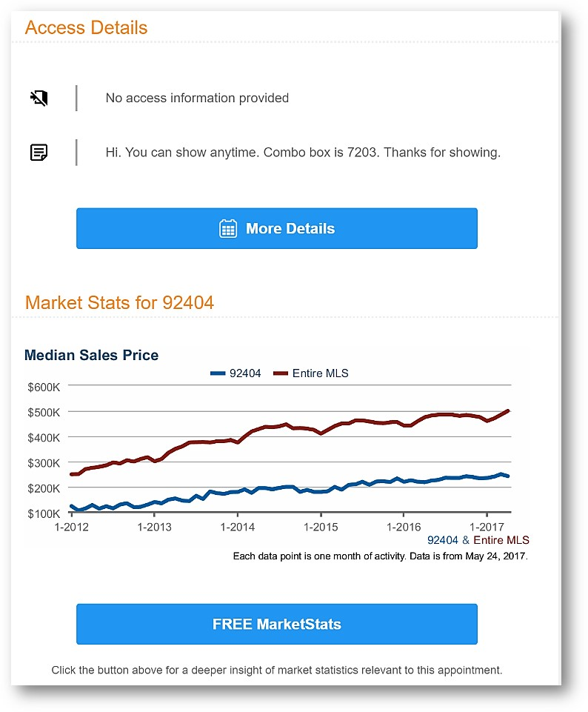The height and width of the screenshot is (712, 588).
Task: Follow the red Entire MLS link below chart
Action: (x=501, y=540)
